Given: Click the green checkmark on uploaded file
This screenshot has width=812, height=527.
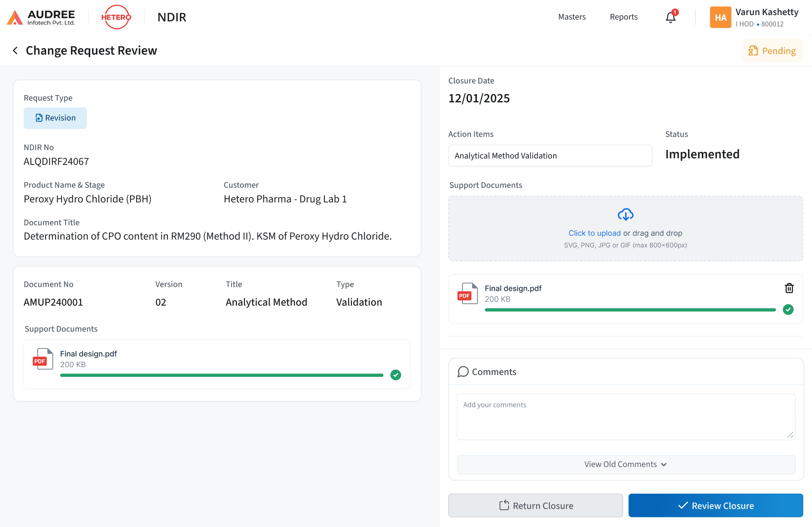Looking at the screenshot, I should coord(789,310).
